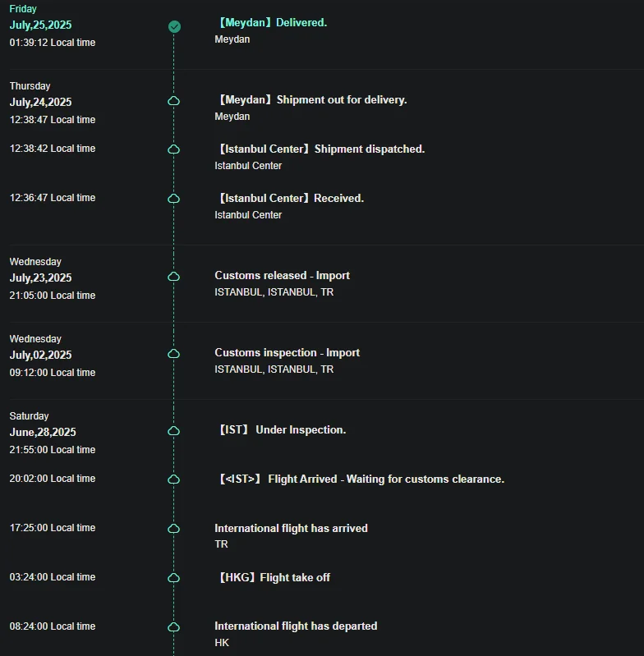Click the "【IST】 Under Inspection." status text
This screenshot has height=656, width=644.
[x=280, y=430]
